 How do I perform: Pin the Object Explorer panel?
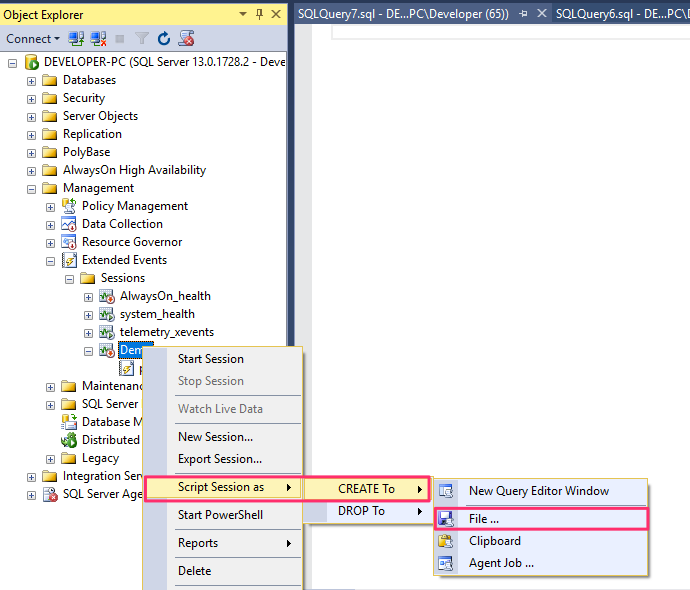260,15
